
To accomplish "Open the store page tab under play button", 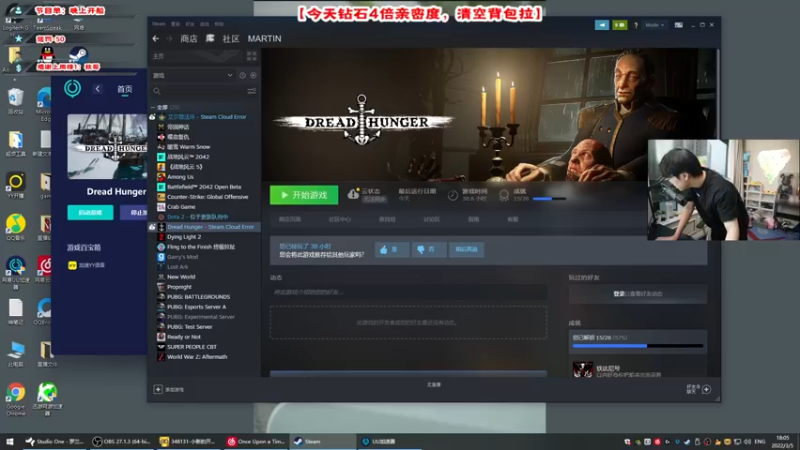I will tap(290, 219).
